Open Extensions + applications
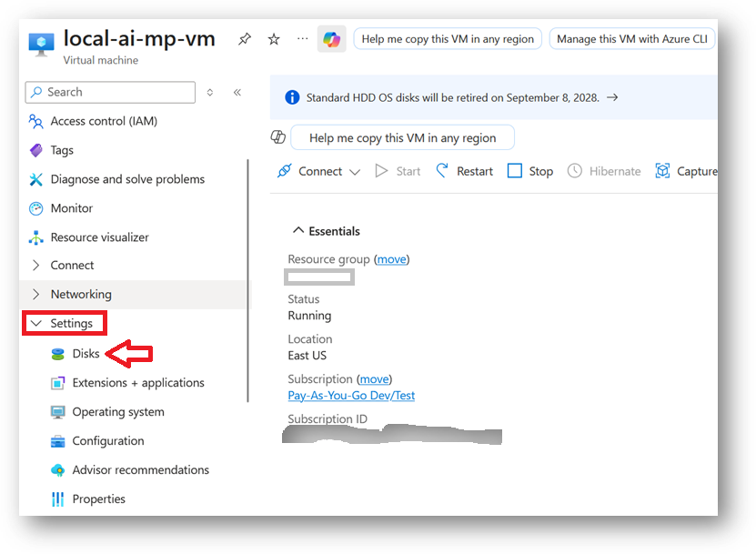The height and width of the screenshot is (554, 756). click(x=138, y=383)
